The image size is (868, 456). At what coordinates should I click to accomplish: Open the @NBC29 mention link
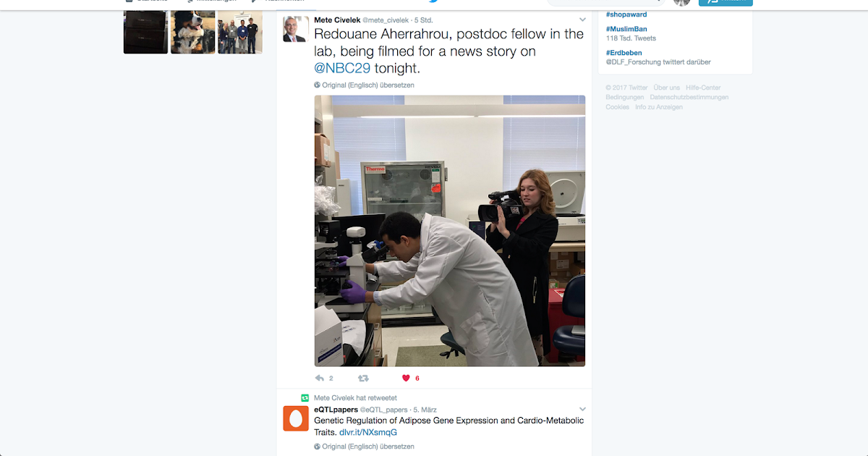[342, 68]
